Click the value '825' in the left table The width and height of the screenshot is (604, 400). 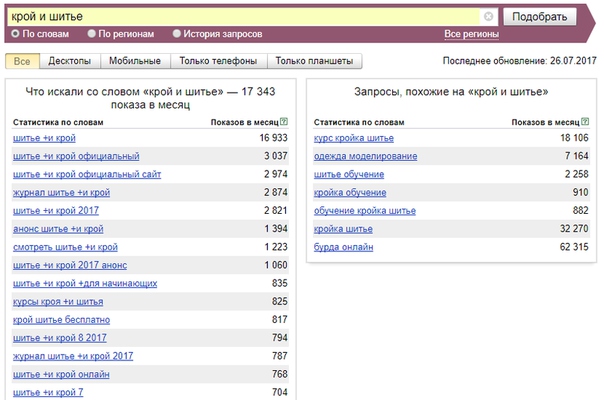tap(280, 301)
